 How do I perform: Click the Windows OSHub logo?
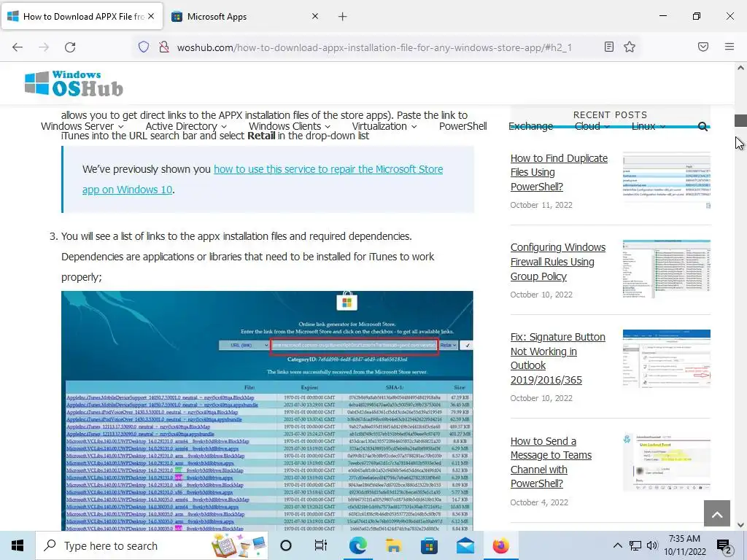pyautogui.click(x=74, y=84)
